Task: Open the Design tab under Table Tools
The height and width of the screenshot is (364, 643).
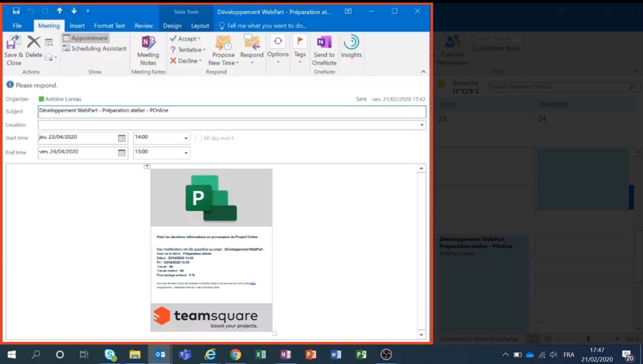Action: (172, 25)
